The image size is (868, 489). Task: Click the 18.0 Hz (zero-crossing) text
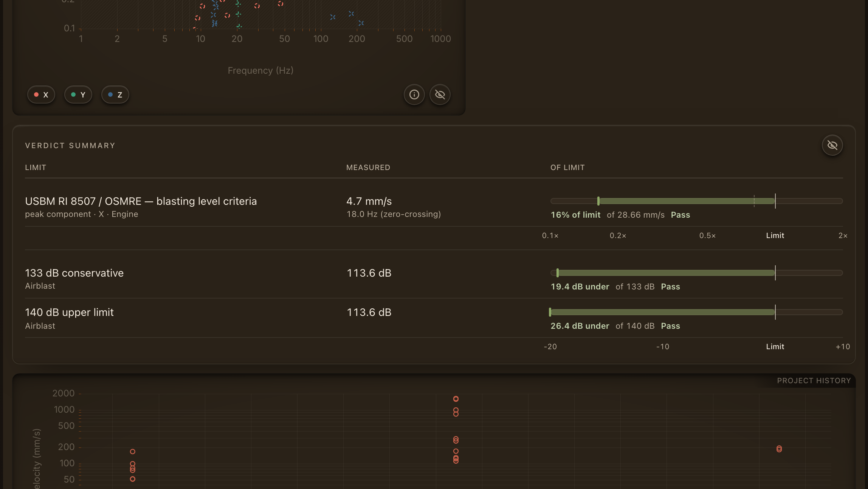(x=394, y=214)
